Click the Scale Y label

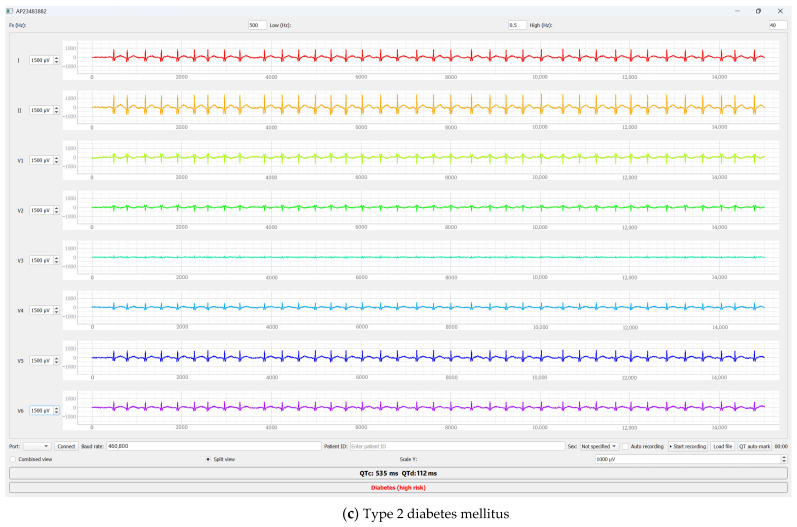408,459
